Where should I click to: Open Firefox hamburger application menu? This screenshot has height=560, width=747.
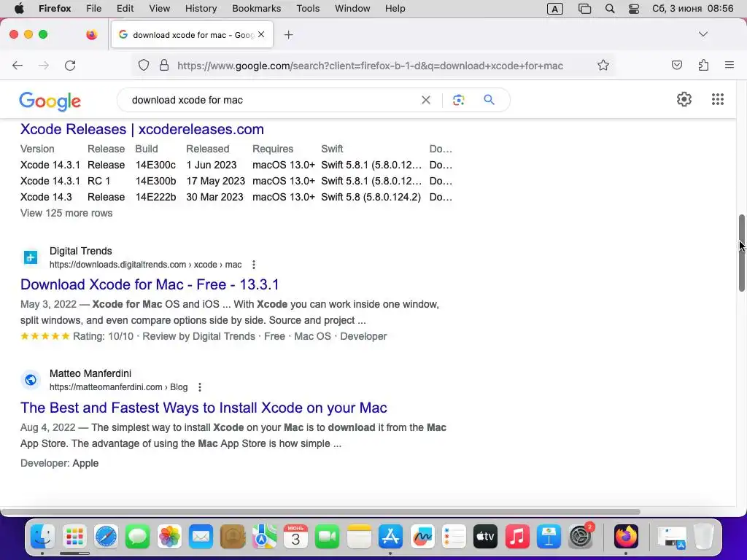(x=729, y=65)
